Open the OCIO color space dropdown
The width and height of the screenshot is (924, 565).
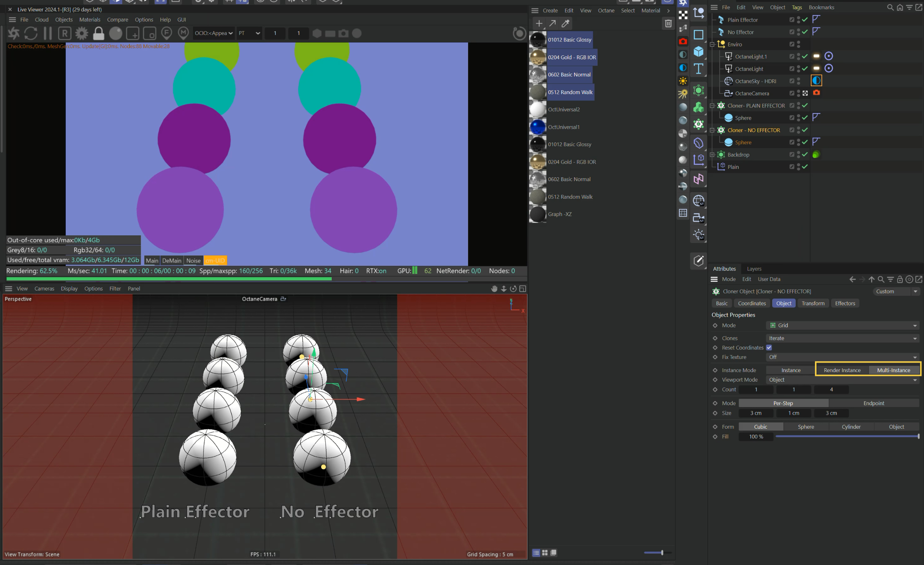214,33
